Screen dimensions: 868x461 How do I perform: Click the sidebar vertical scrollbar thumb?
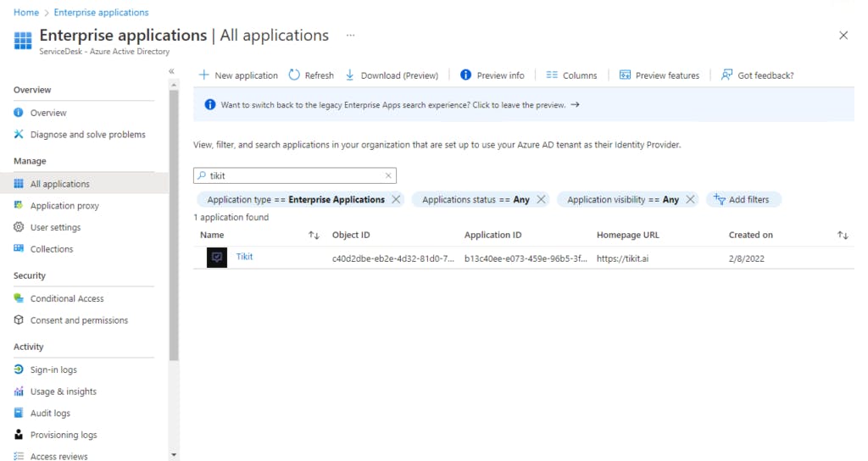tap(174, 225)
